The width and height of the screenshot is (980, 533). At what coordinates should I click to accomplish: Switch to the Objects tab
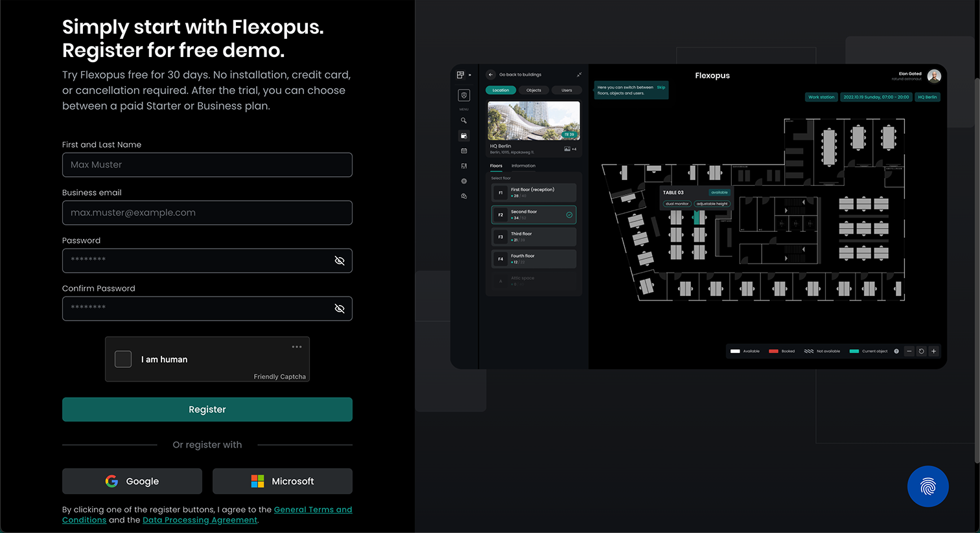(x=533, y=90)
